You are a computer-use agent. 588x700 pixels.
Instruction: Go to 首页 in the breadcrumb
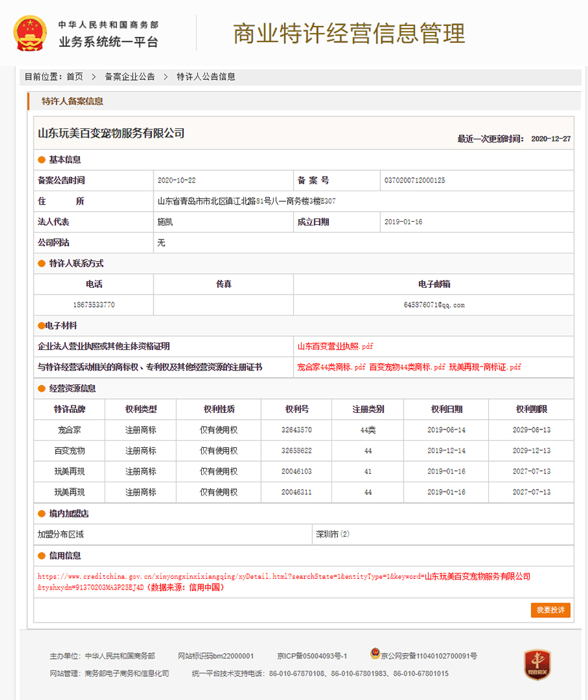pos(75,77)
